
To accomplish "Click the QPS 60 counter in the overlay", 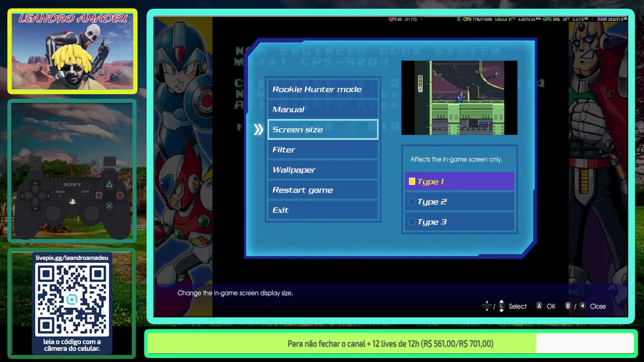I will [x=395, y=19].
